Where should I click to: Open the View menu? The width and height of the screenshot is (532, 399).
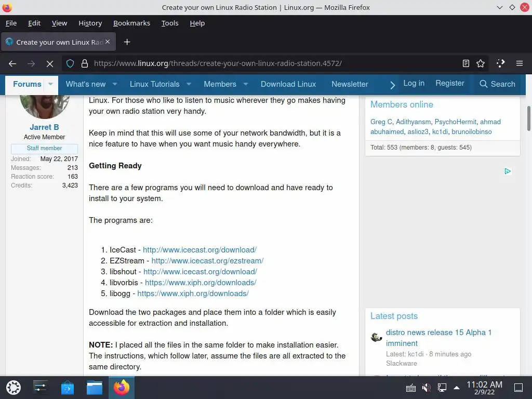coord(59,23)
